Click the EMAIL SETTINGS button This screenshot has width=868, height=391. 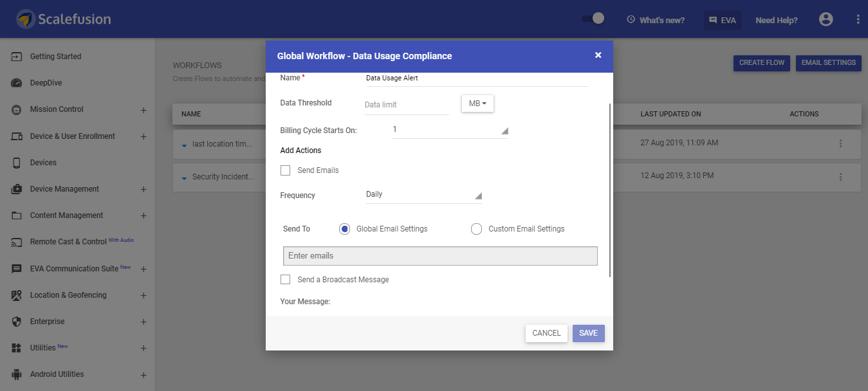coord(829,63)
